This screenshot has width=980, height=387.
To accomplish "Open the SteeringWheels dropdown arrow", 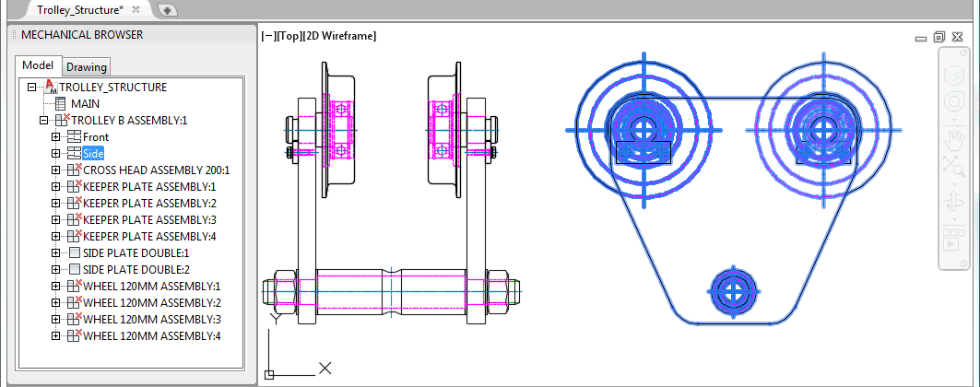I will 954,119.
